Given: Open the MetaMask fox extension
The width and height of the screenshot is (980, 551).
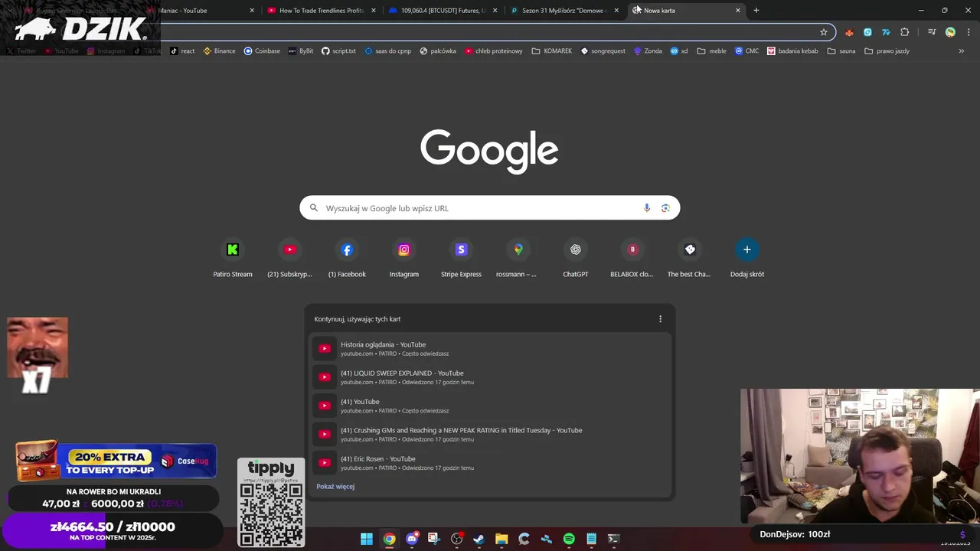Looking at the screenshot, I should click(849, 32).
